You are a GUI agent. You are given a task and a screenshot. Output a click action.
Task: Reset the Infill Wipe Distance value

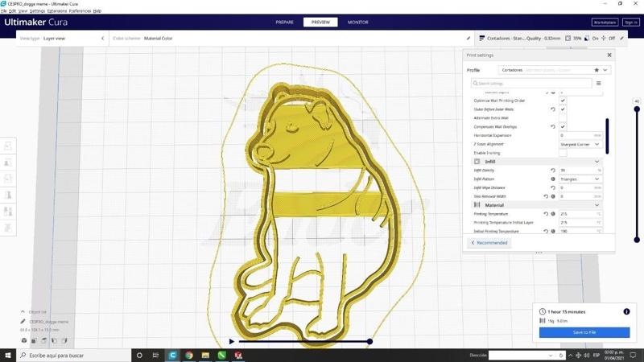pos(553,187)
